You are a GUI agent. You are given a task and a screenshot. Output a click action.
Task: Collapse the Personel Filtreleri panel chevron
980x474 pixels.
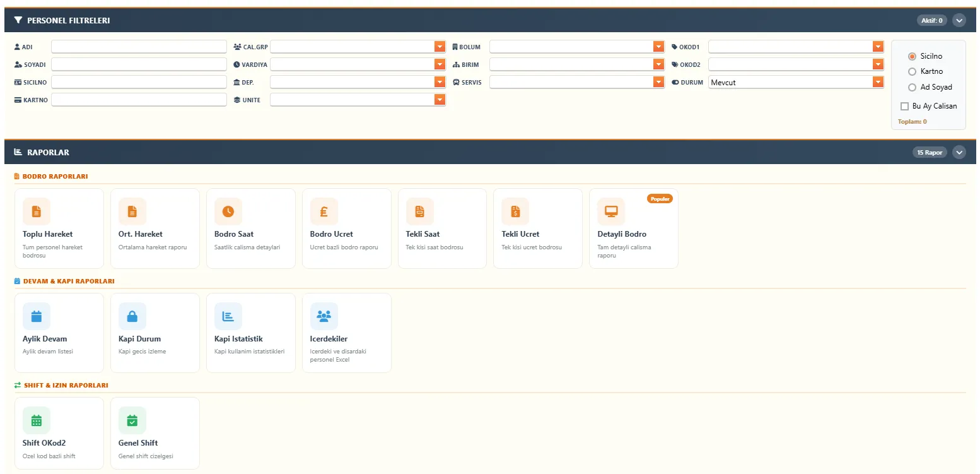[959, 20]
